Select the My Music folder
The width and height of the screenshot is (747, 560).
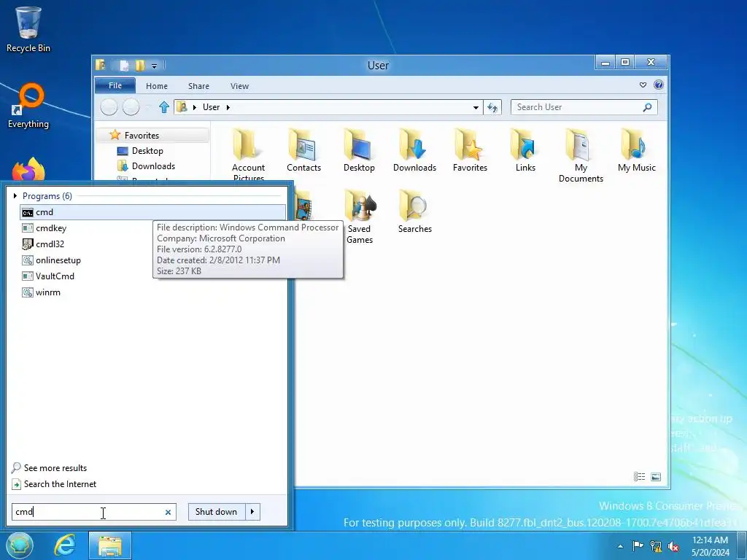click(636, 150)
